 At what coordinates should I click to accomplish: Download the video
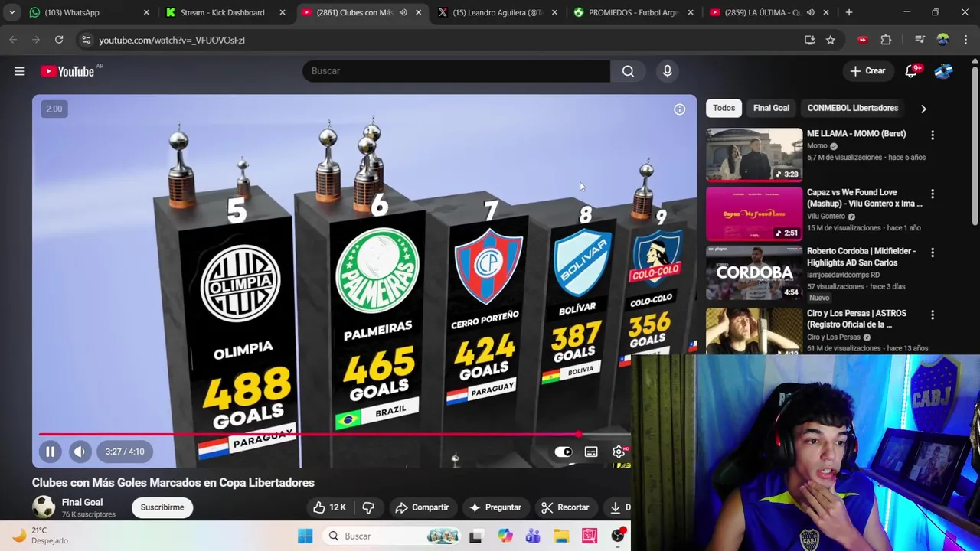pyautogui.click(x=617, y=507)
